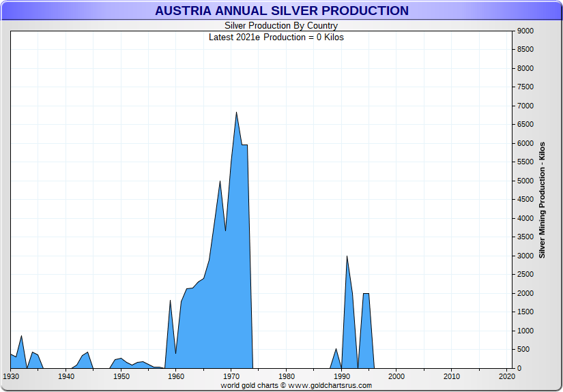The height and width of the screenshot is (392, 563).
Task: Click the 9000 y-axis value
Action: point(525,31)
